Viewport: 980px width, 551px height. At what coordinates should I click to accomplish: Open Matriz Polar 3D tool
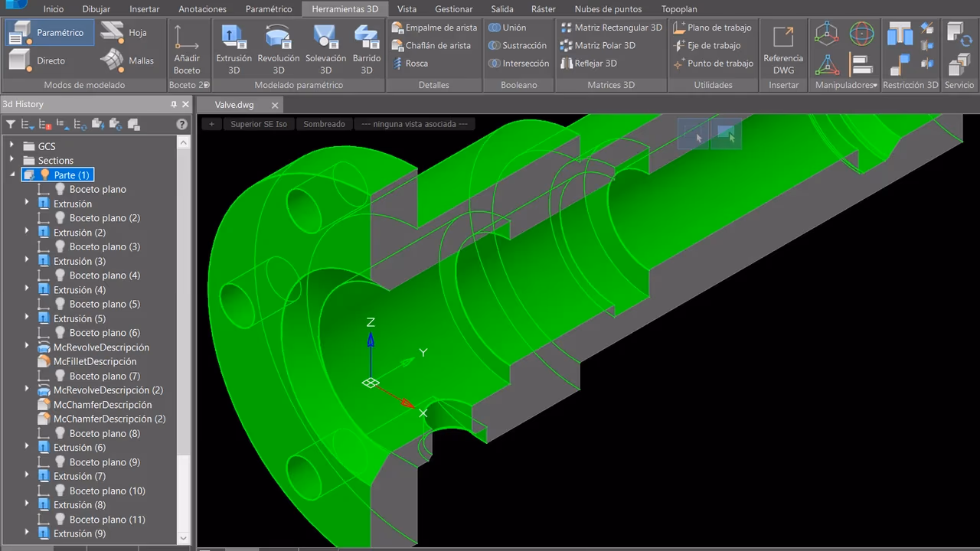click(x=598, y=45)
